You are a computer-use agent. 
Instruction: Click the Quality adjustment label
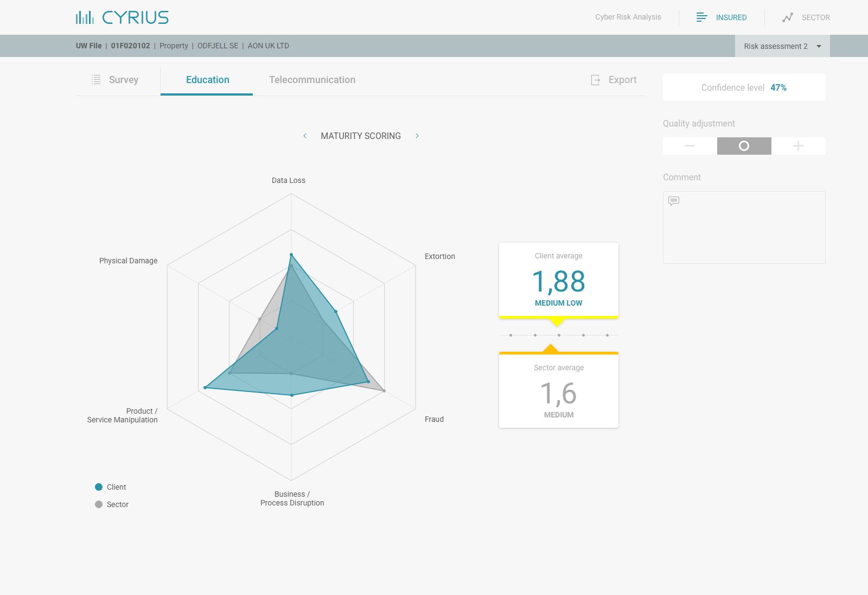click(x=699, y=123)
